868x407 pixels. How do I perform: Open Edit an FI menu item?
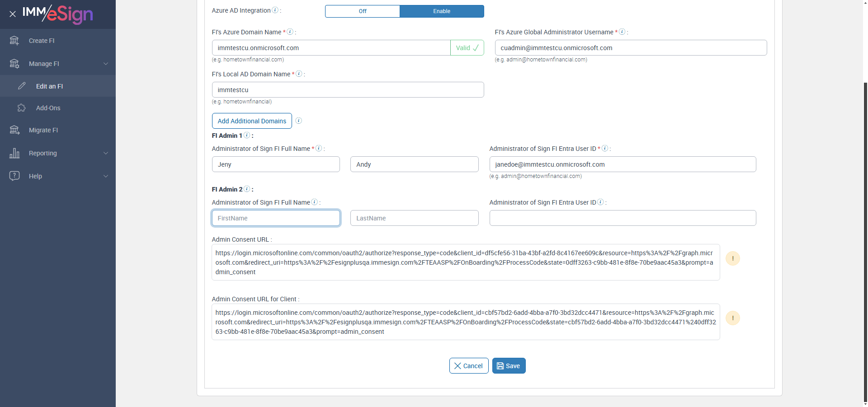coord(49,86)
